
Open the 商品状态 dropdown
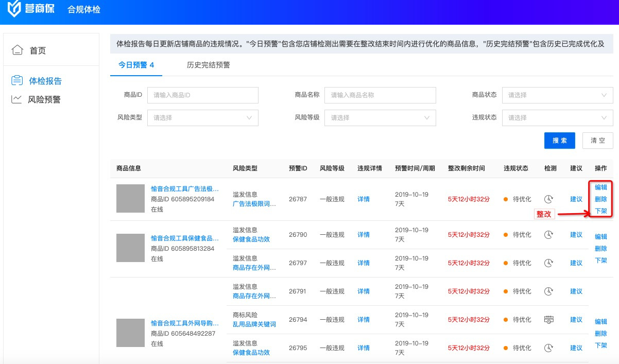pos(557,95)
